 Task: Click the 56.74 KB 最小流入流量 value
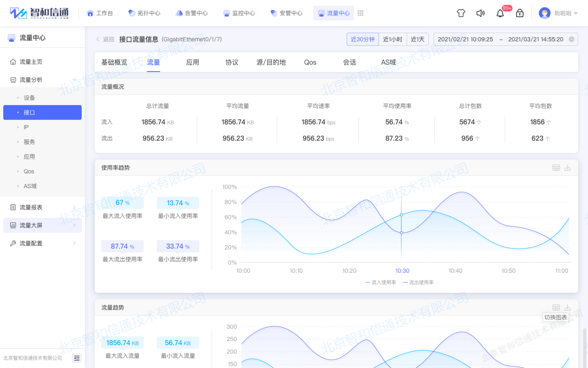178,343
